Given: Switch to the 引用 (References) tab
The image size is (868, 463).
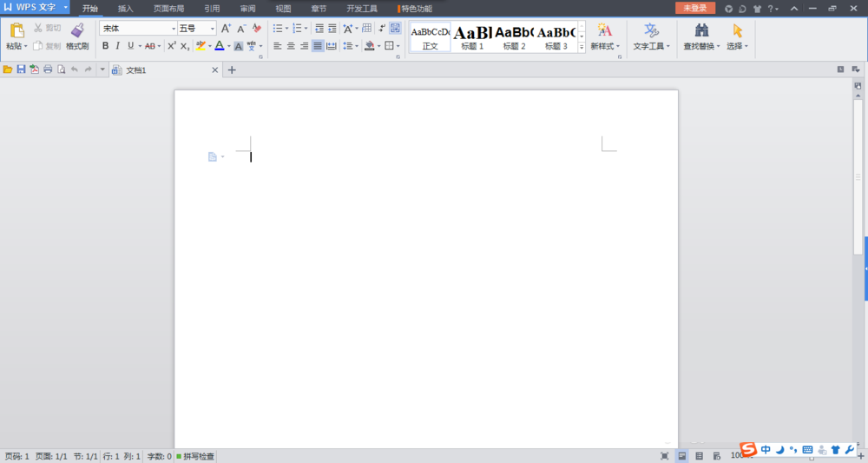Looking at the screenshot, I should 212,9.
